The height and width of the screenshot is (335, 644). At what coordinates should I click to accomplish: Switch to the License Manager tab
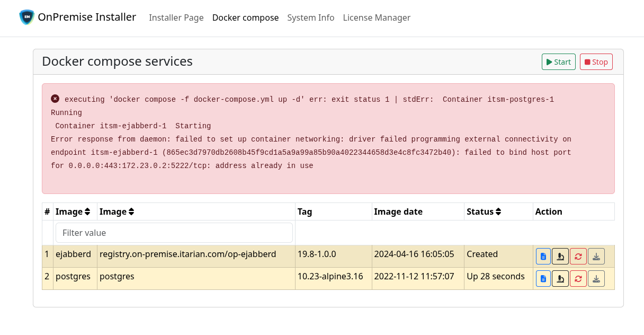pyautogui.click(x=377, y=17)
